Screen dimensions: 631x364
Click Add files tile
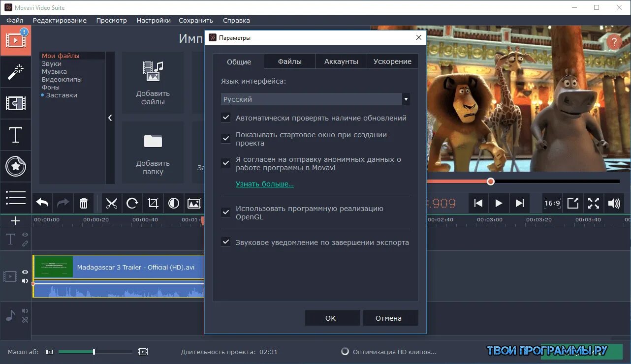(153, 83)
